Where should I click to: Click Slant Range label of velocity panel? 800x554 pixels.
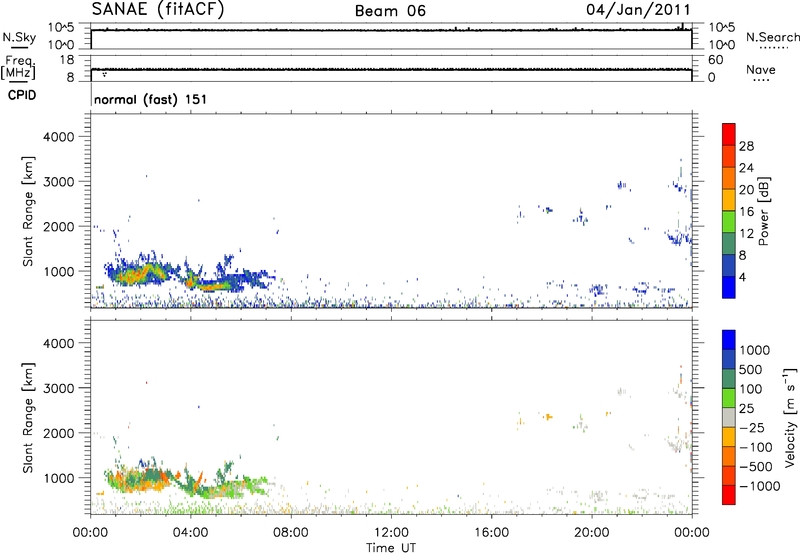tap(28, 418)
